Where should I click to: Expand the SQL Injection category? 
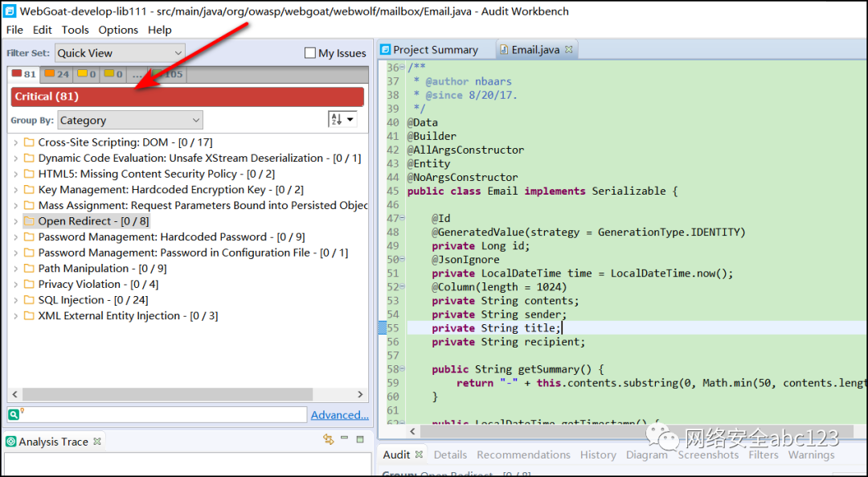pyautogui.click(x=17, y=299)
